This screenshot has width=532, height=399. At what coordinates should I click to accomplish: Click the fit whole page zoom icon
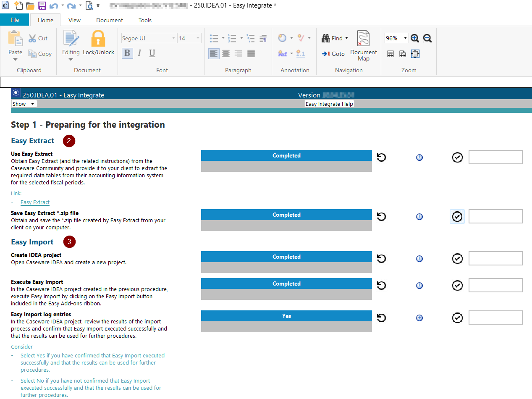pos(415,54)
